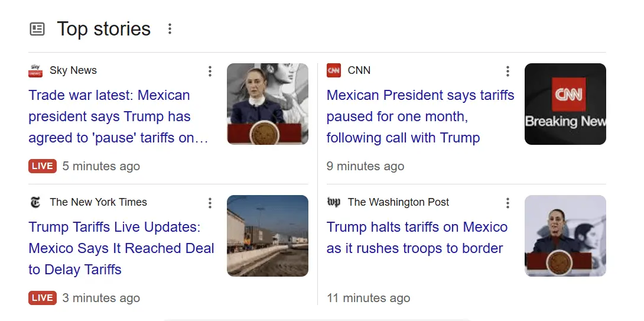
Task: Click the Top stories newspaper icon
Action: [37, 29]
